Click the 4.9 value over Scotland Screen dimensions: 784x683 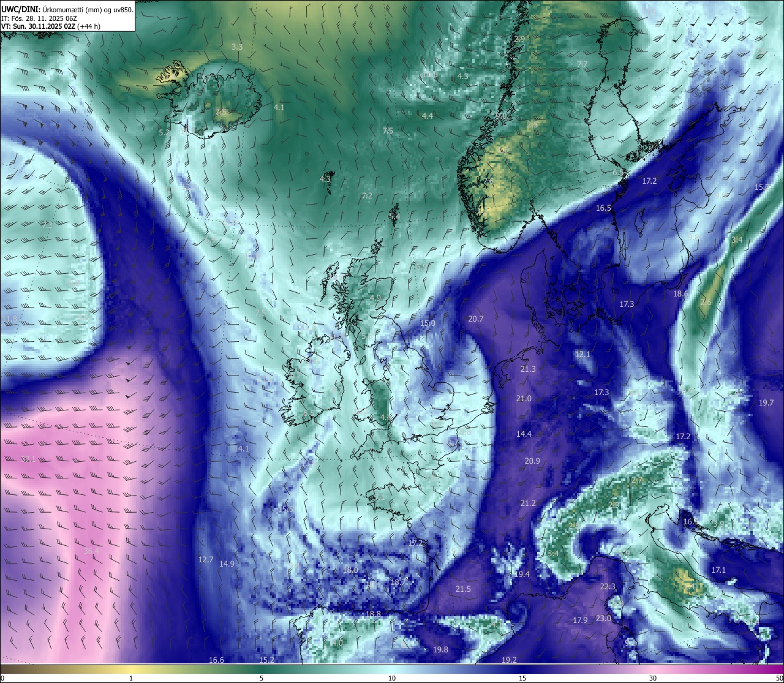click(375, 298)
